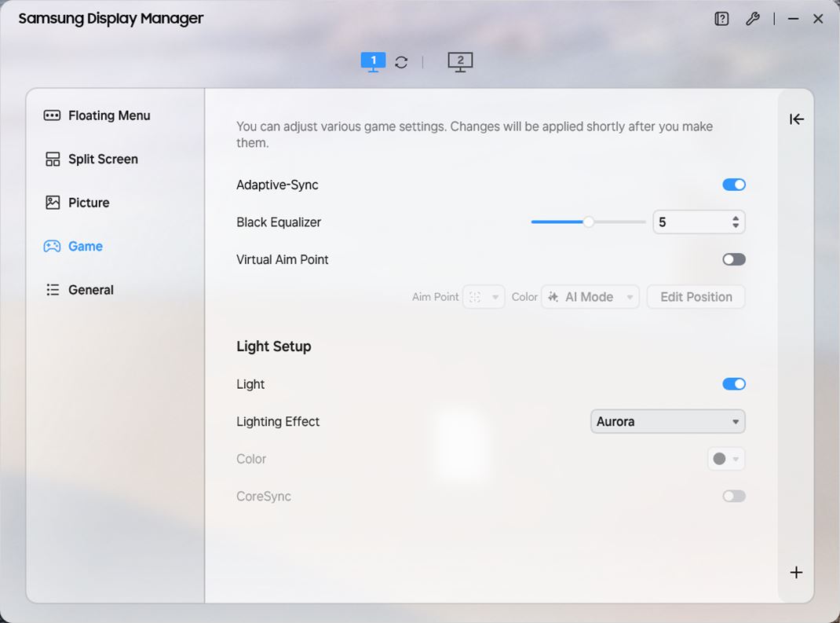Select monitor 1 icon

click(x=373, y=61)
